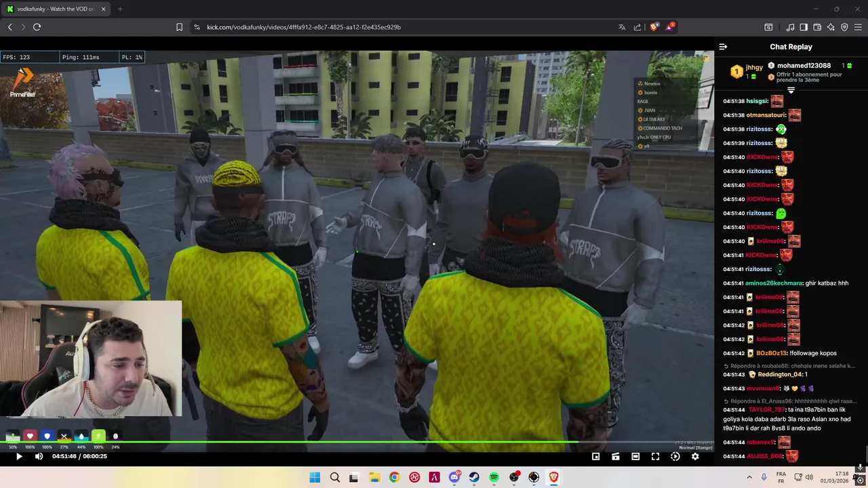Translate this page
The width and height of the screenshot is (868, 488).
(x=622, y=27)
